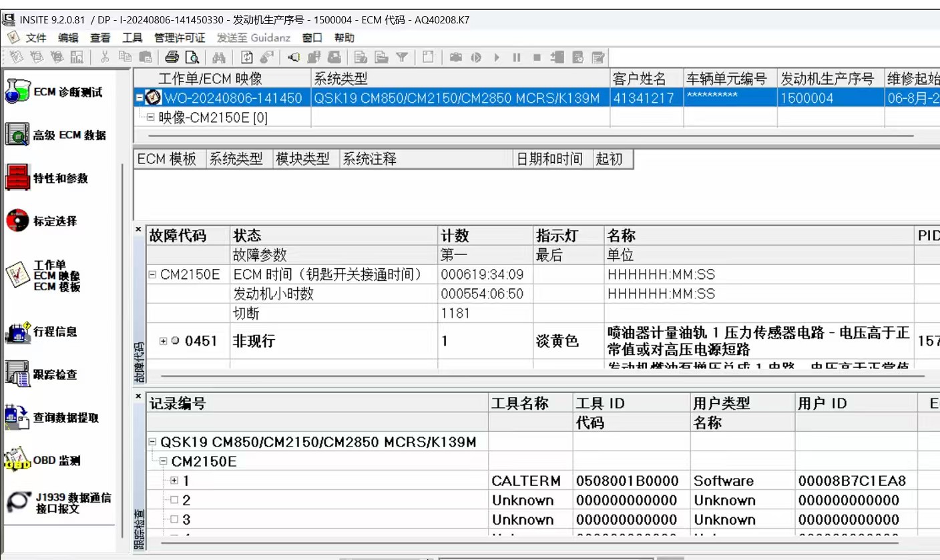
Task: Open the 标定选择 disc icon
Action: [x=17, y=221]
